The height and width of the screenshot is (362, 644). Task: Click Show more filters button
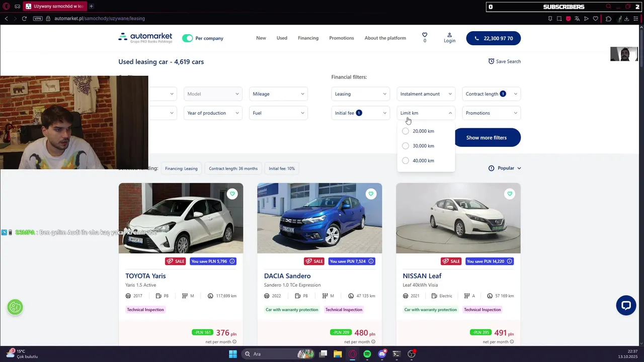tap(487, 138)
